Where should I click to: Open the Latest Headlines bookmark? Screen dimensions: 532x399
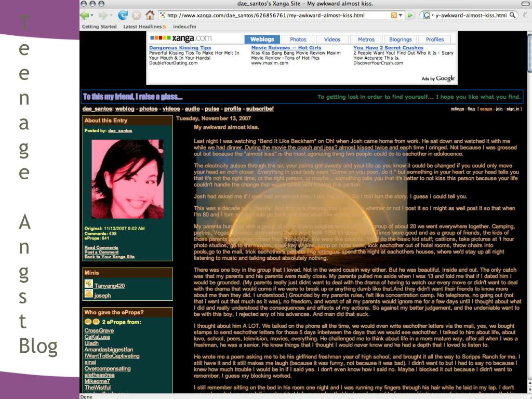[144, 26]
